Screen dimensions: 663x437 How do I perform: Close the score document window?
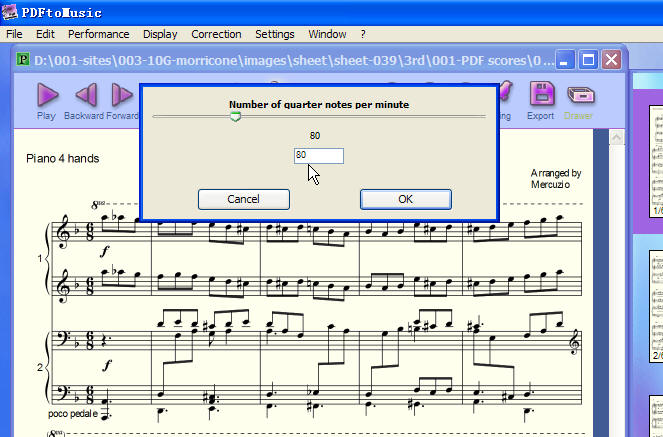pos(611,60)
